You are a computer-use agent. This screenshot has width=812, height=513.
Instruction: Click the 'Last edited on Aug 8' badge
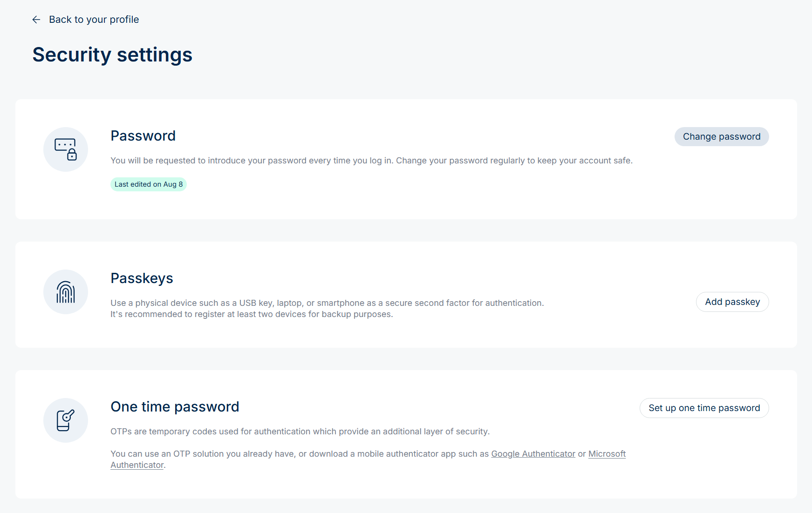[x=149, y=184]
